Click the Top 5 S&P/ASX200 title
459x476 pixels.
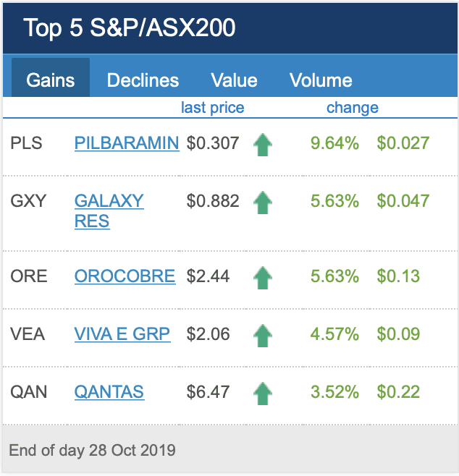pos(130,28)
